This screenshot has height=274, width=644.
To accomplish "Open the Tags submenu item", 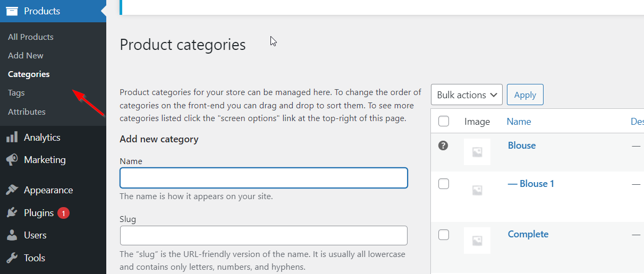I will (16, 93).
